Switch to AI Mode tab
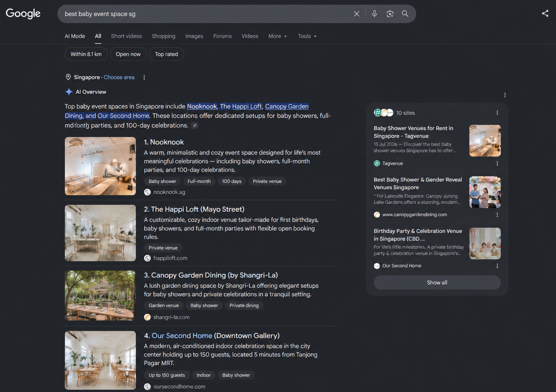556x392 pixels. coord(75,36)
